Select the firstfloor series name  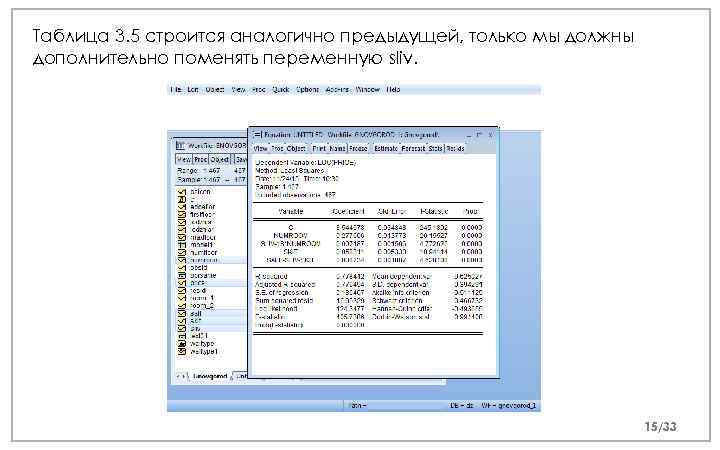tap(202, 214)
